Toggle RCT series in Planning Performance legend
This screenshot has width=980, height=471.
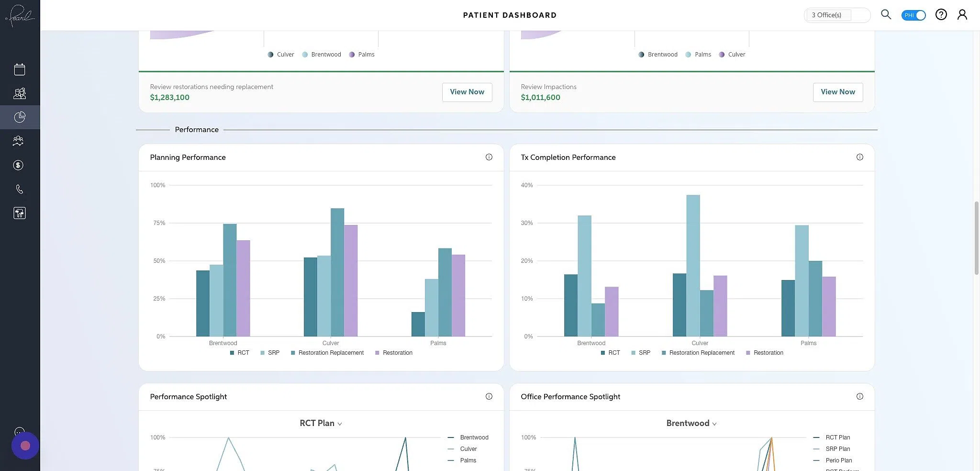[240, 352]
